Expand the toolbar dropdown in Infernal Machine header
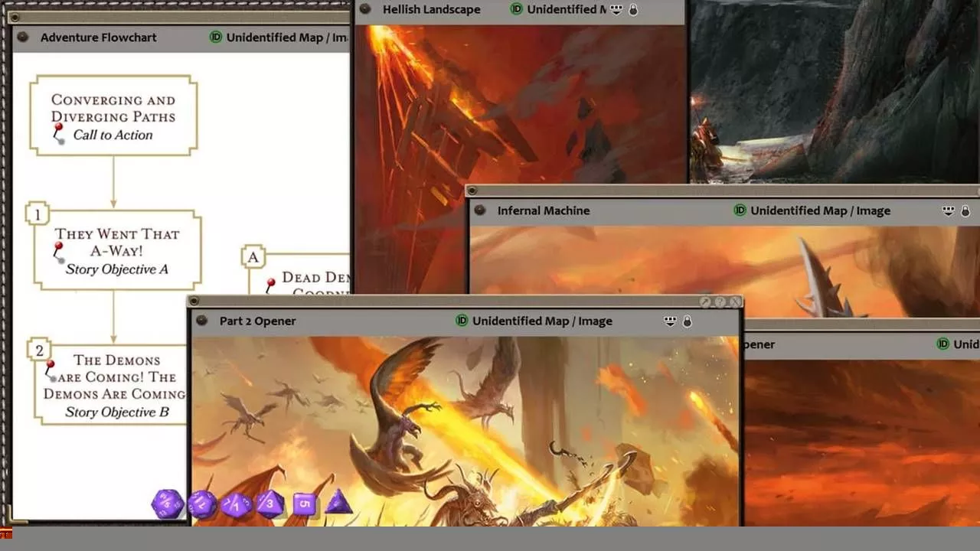The width and height of the screenshot is (980, 551). point(948,210)
